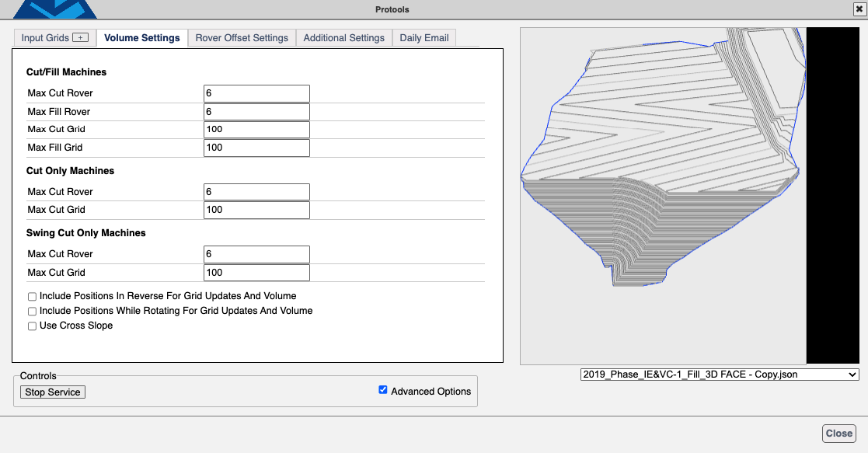Viewport: 868px width, 453px height.
Task: Click Cut/Fill Machines Max Fill Grid field
Action: 256,148
